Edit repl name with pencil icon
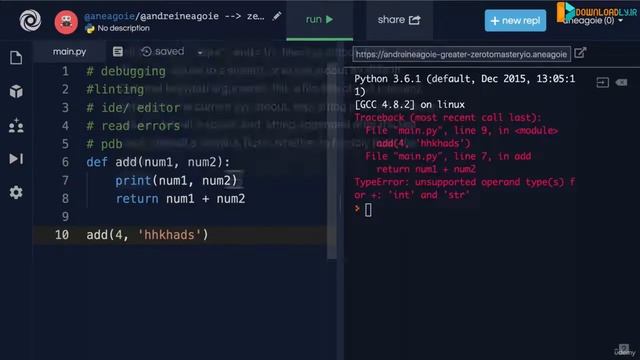The height and width of the screenshot is (360, 640). [277, 16]
